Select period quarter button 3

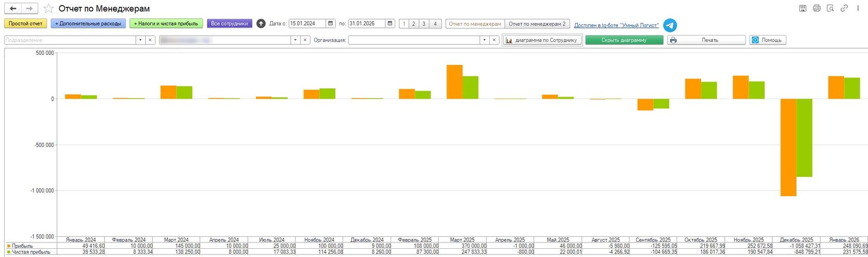424,24
